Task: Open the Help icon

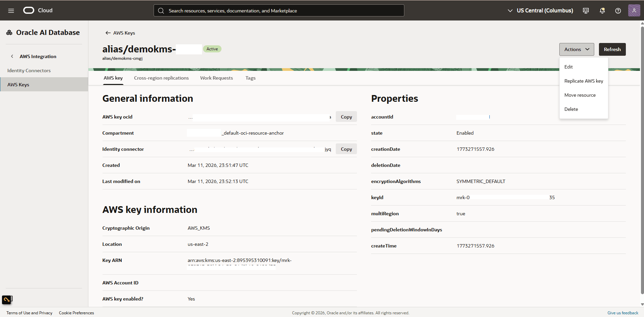Action: (x=618, y=10)
